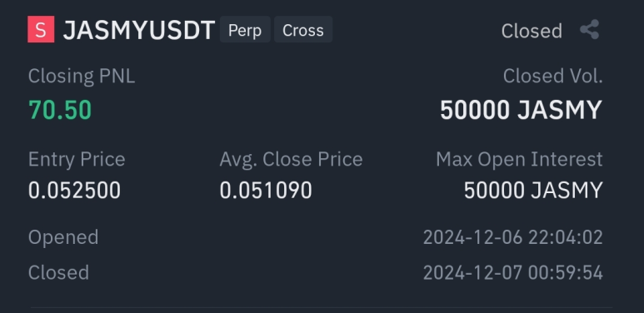Tap the 50000 JASMY closed volume value
This screenshot has height=313, width=644.
(522, 111)
